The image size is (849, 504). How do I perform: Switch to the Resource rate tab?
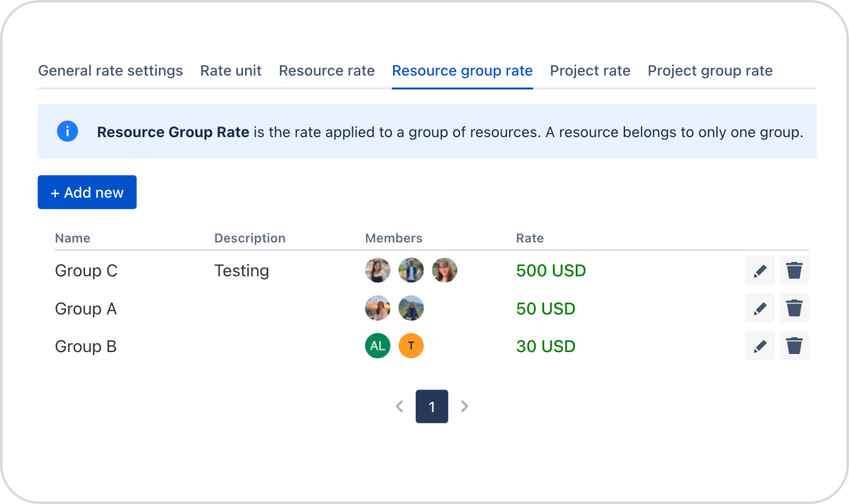[x=327, y=71]
